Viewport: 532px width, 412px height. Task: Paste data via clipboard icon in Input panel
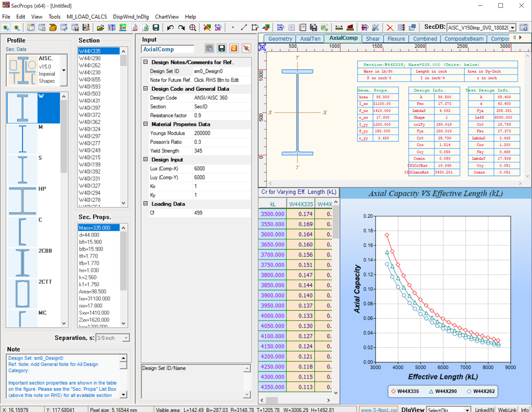point(209,49)
